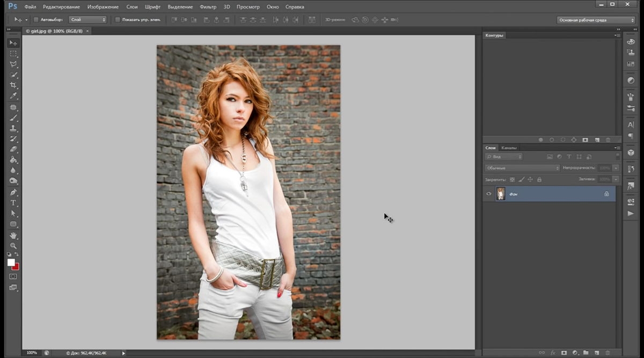The image size is (644, 358).
Task: Select the Zoom tool
Action: tap(13, 246)
